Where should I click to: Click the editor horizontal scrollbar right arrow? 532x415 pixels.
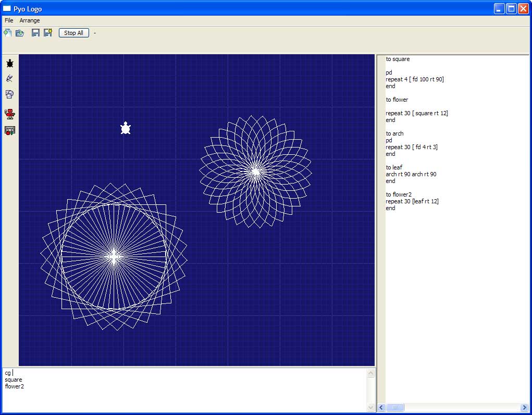point(524,407)
